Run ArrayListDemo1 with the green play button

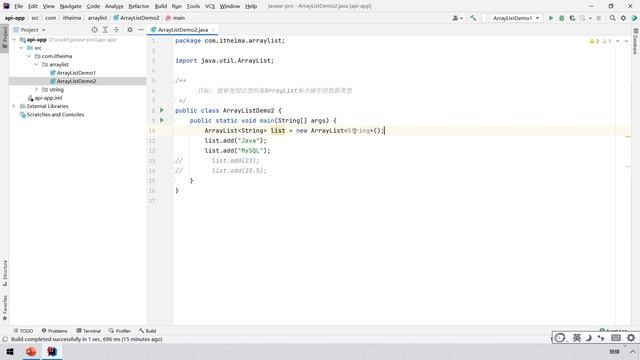[551, 18]
